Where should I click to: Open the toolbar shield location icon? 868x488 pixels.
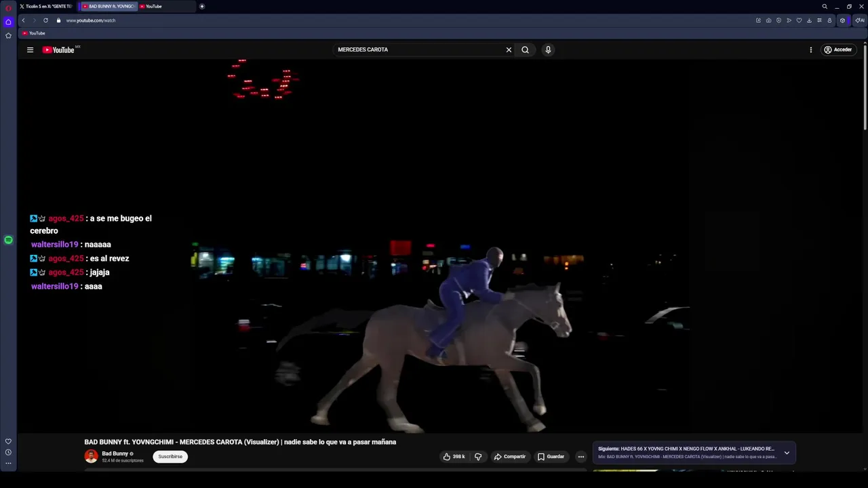tap(778, 20)
